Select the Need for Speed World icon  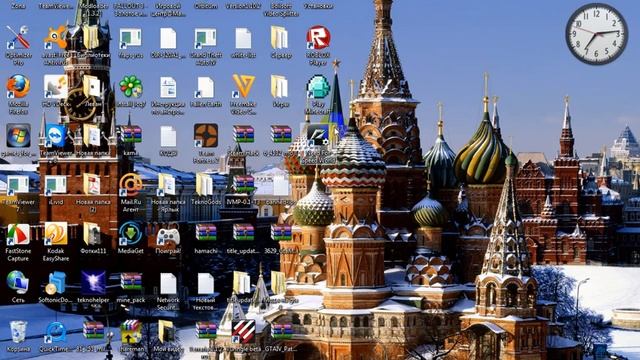tap(318, 136)
